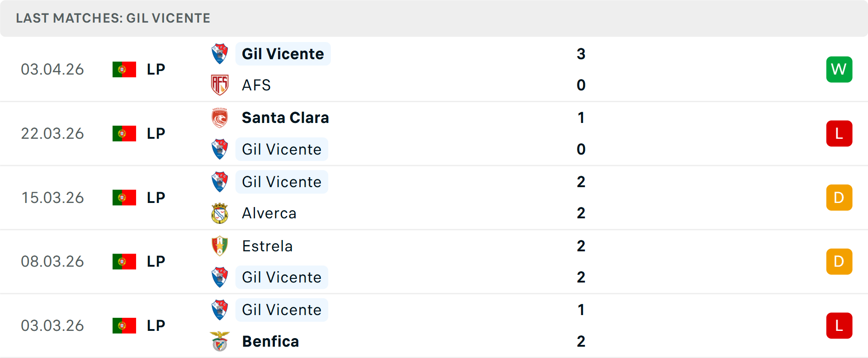The image size is (868, 358).
Task: Click the Benfica eagle crest icon
Action: pos(220,342)
